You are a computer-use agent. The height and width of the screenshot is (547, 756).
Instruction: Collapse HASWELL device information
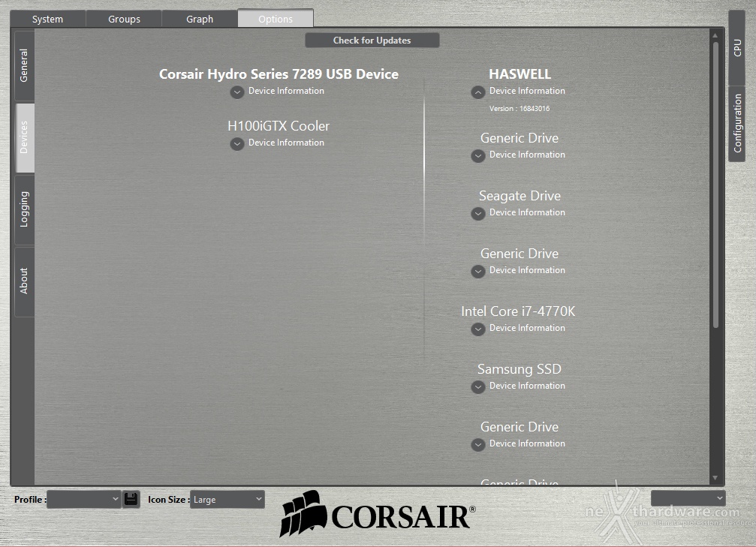coord(477,92)
